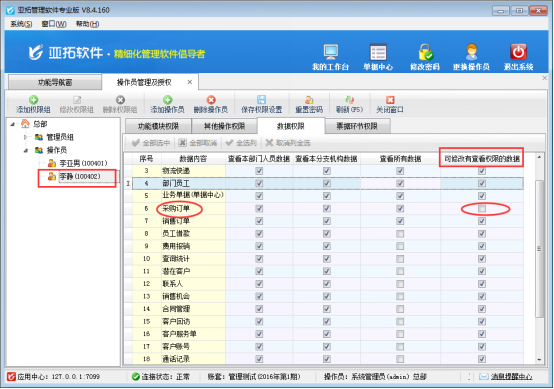Expand the 管理员组 tree node
Screen dimensions: 554x389
[25, 137]
